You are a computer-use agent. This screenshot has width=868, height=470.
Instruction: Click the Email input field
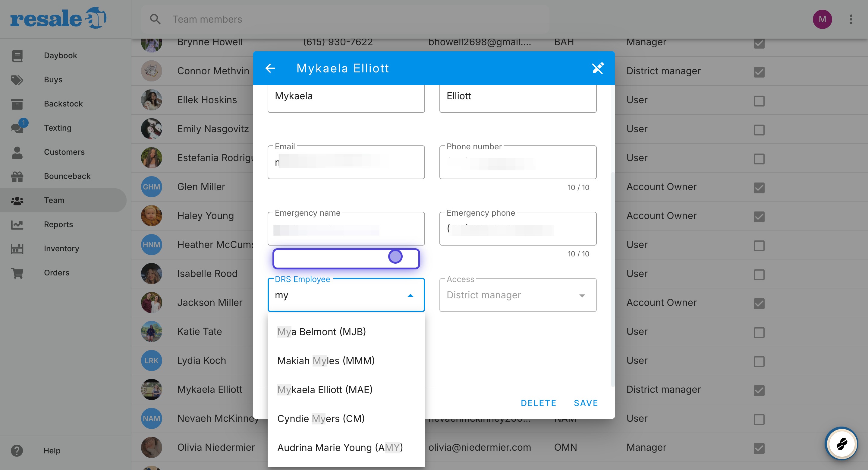(x=346, y=163)
